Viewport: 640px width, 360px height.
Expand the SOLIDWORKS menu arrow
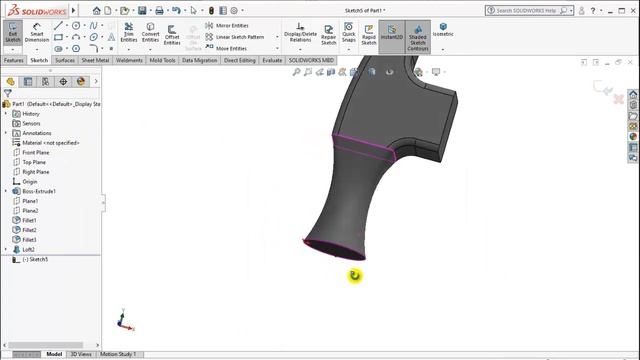pos(74,11)
